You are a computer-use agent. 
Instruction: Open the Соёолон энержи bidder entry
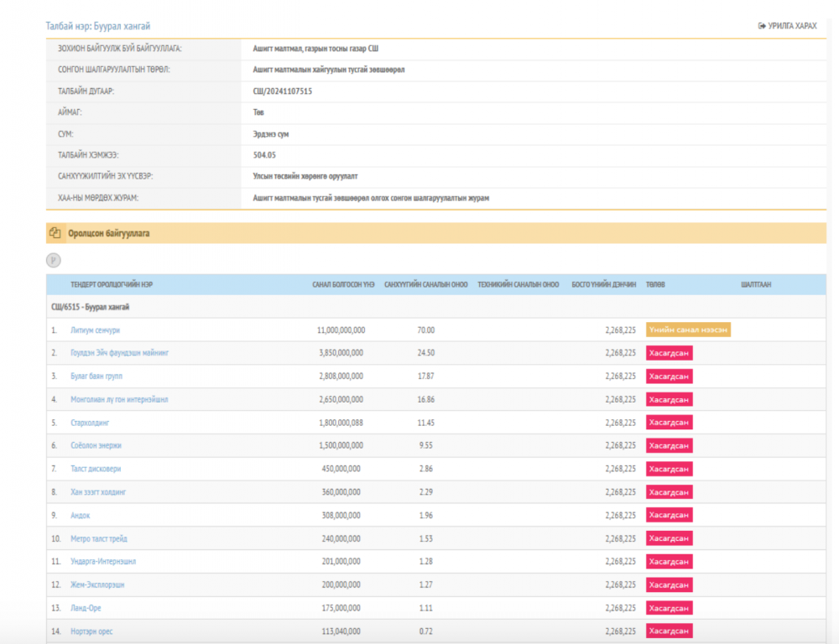coord(96,446)
